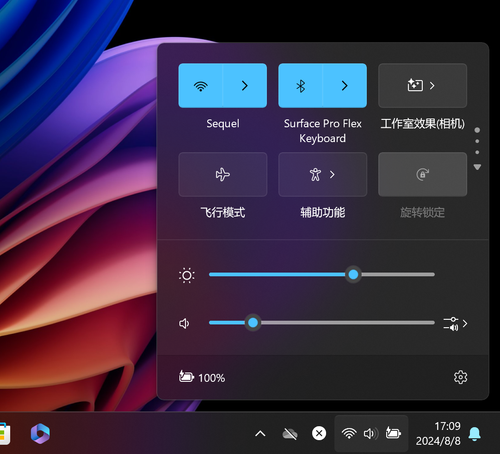Open battery settings showing 100%
Viewport: 500px width, 454px height.
tap(202, 377)
